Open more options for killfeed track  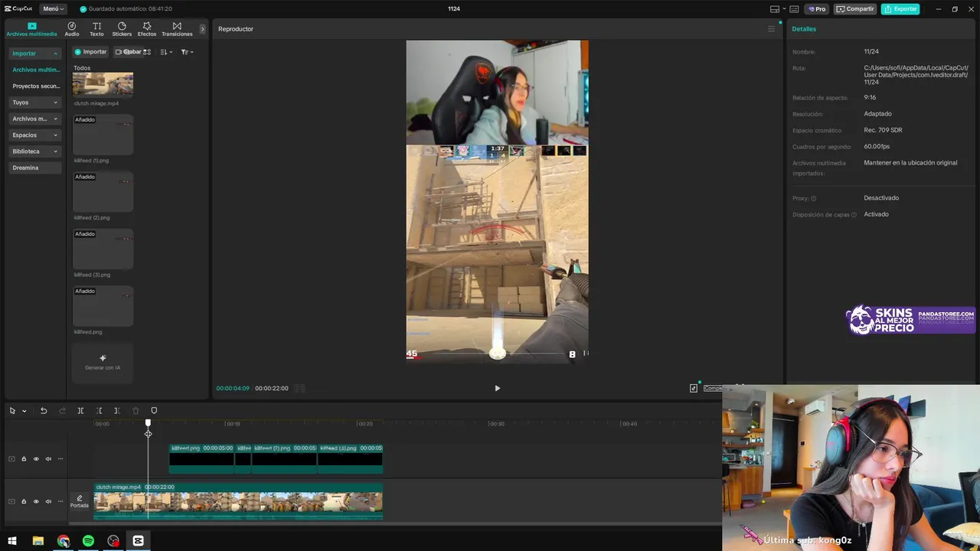tap(60, 459)
